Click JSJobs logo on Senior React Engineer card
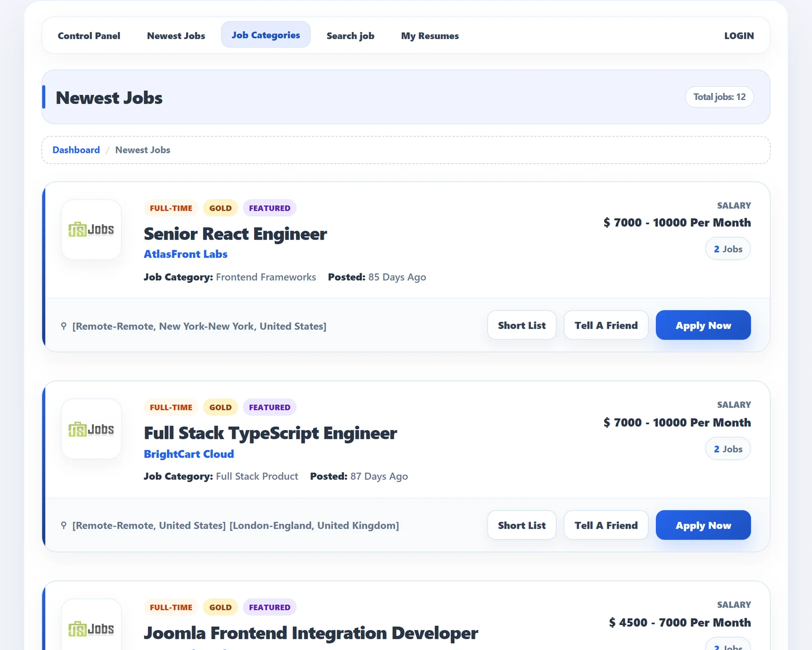 tap(91, 230)
